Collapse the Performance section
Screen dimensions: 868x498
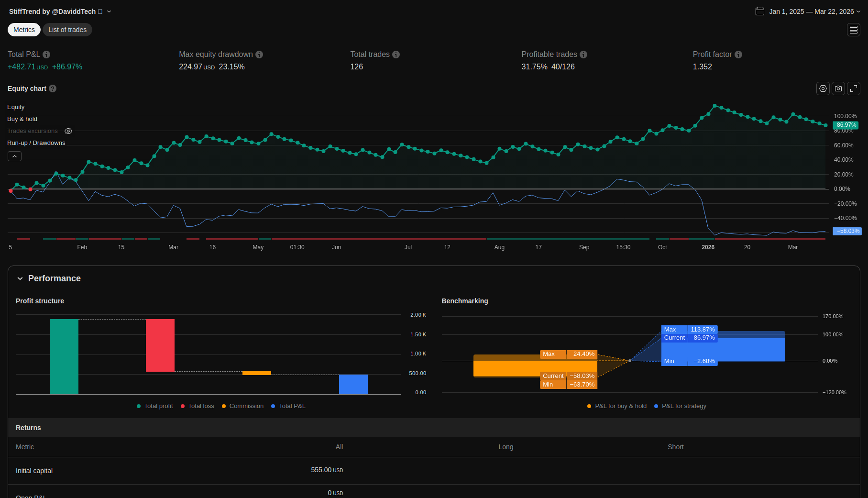coord(20,278)
